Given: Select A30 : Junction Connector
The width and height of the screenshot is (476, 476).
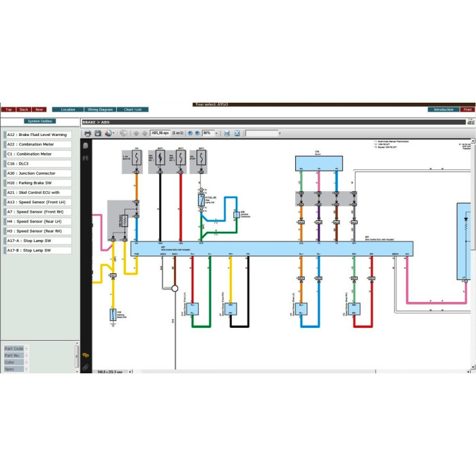Looking at the screenshot, I should pos(37,173).
